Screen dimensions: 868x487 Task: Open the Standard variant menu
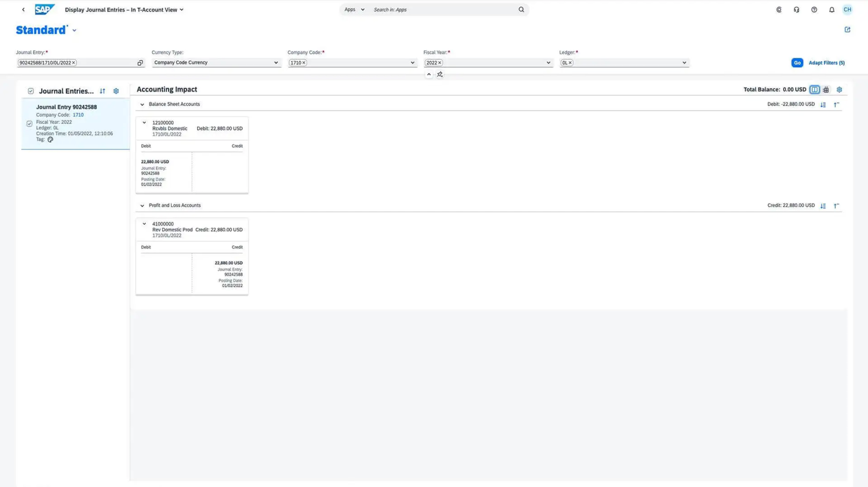tap(74, 31)
